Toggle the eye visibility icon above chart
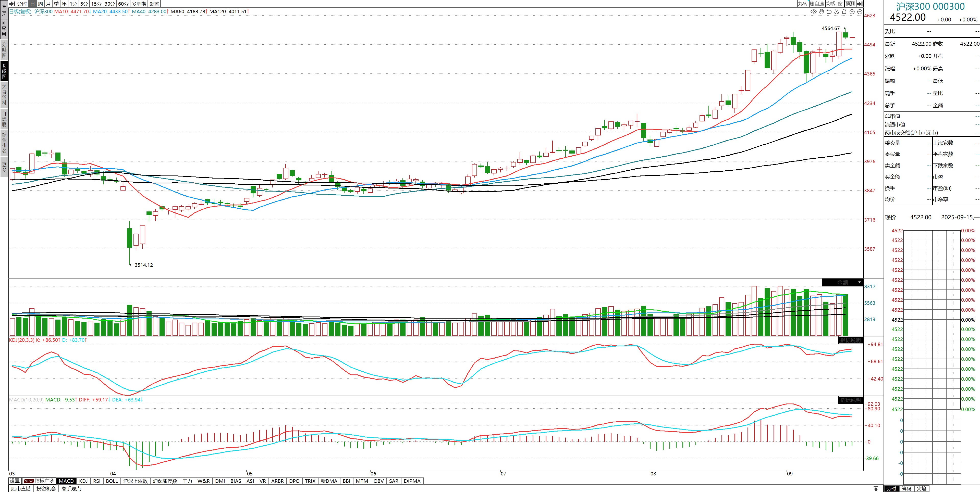The height and width of the screenshot is (492, 980). (813, 11)
